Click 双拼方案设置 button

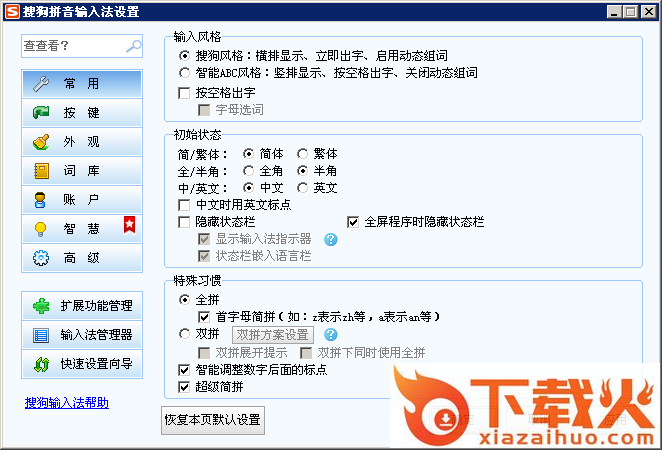273,335
